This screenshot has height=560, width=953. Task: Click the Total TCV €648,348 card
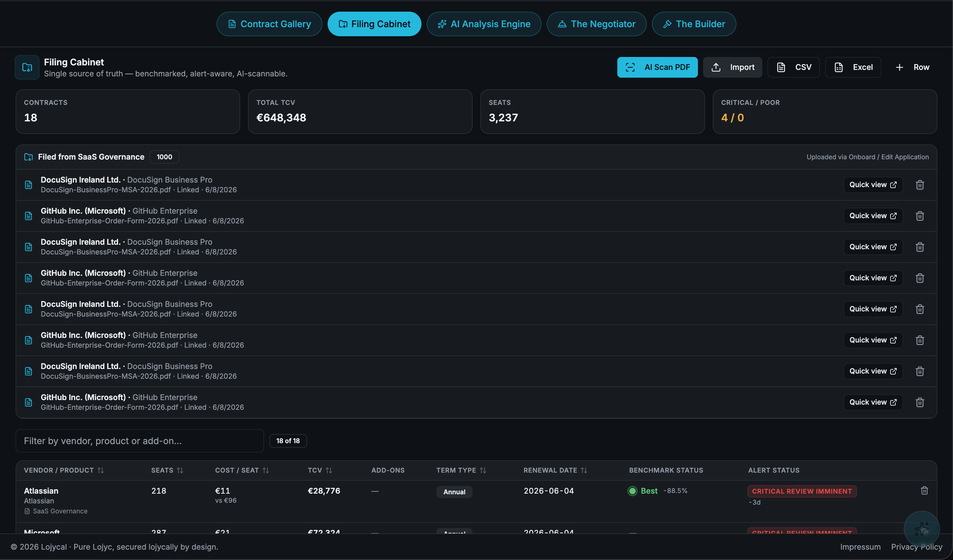[360, 112]
